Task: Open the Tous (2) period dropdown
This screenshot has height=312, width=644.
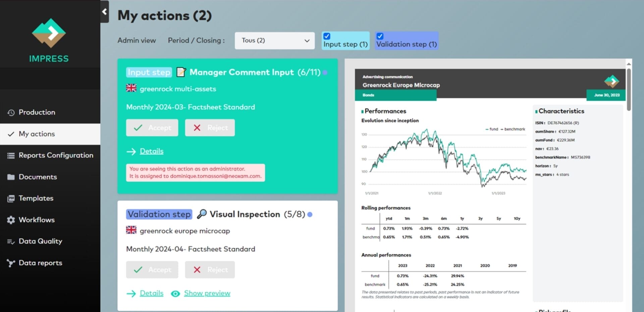Action: click(x=274, y=40)
